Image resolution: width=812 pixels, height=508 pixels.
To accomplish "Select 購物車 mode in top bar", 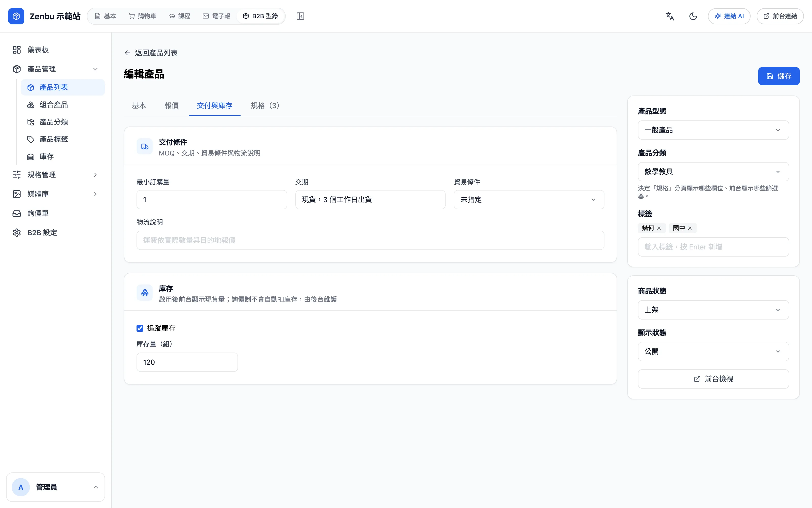I will [x=143, y=16].
